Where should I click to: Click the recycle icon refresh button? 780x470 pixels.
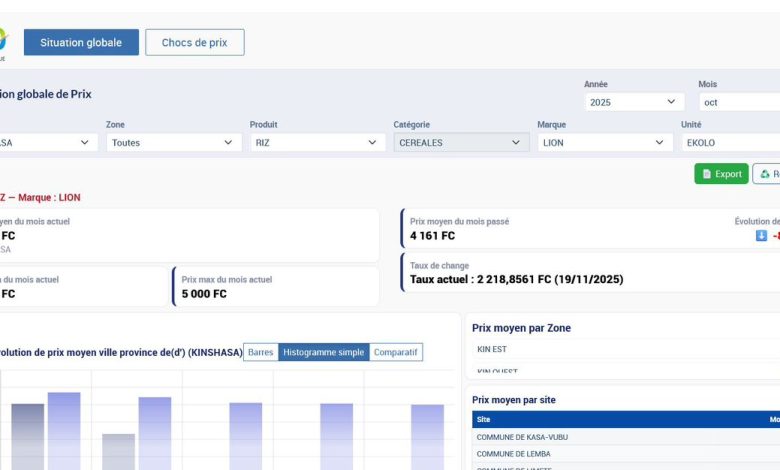click(x=766, y=174)
